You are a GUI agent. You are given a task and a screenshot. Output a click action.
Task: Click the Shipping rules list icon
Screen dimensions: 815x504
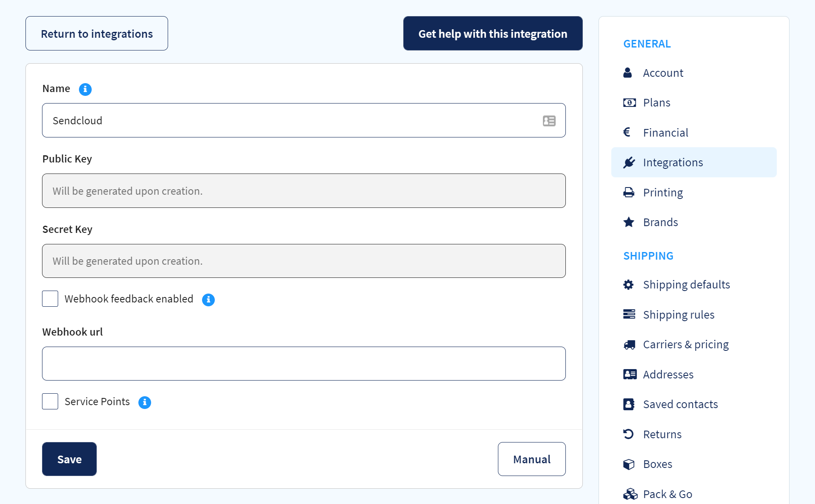629,314
